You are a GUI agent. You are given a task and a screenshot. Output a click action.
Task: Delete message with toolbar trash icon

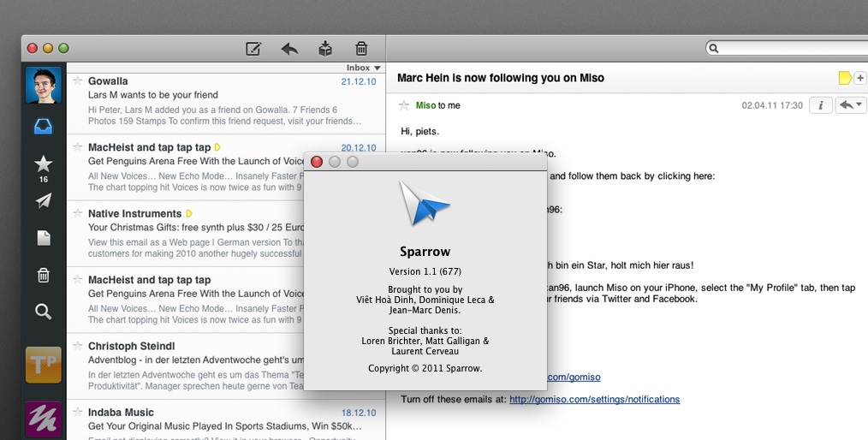point(361,49)
